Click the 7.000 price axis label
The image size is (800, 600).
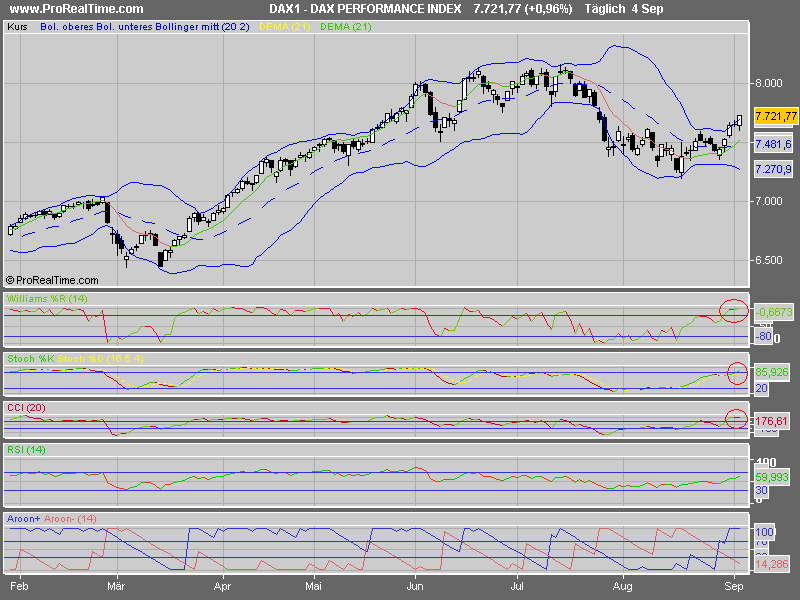pyautogui.click(x=768, y=201)
